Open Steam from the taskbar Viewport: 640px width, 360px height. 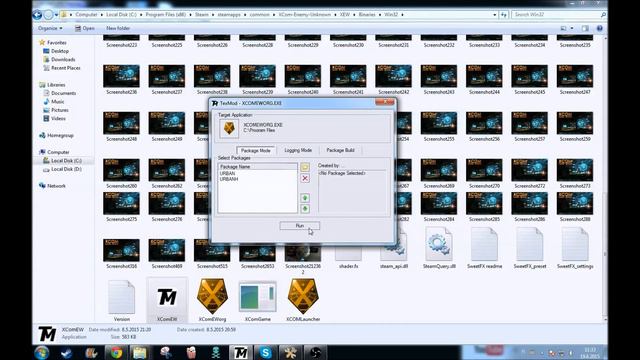[x=67, y=353]
